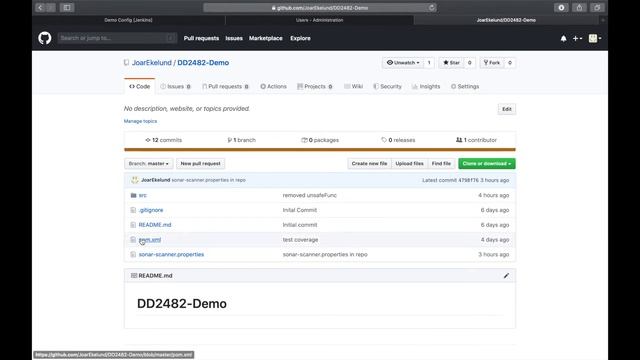Click commit message 'sonar-scanner.properties in repo' in header
The image size is (640, 360).
coord(209,180)
